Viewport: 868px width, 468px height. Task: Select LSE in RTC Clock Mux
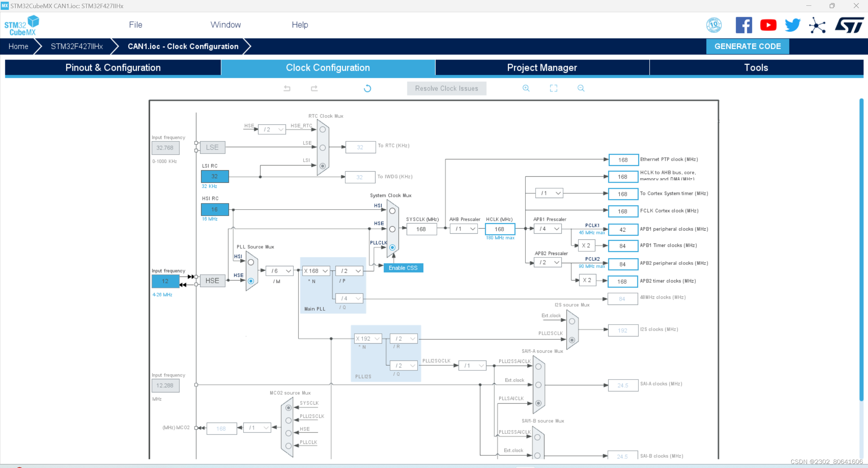[323, 148]
